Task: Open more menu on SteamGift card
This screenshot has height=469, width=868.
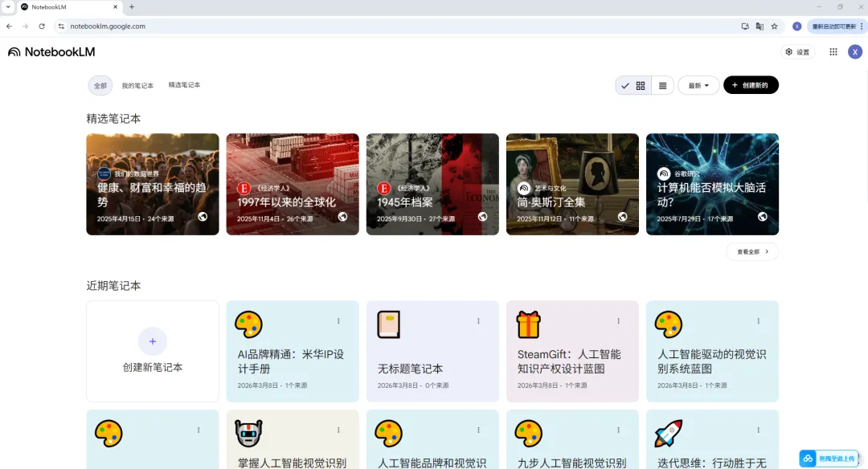Action: [618, 320]
